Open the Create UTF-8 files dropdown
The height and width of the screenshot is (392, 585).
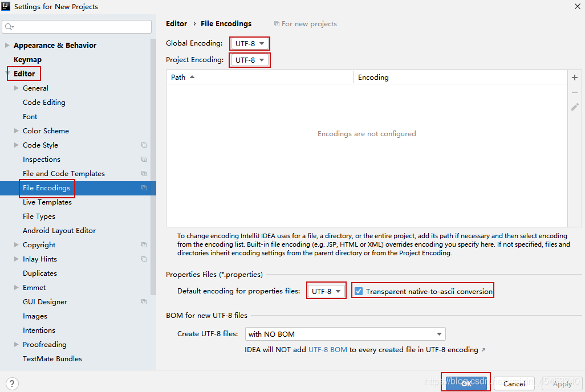point(345,334)
